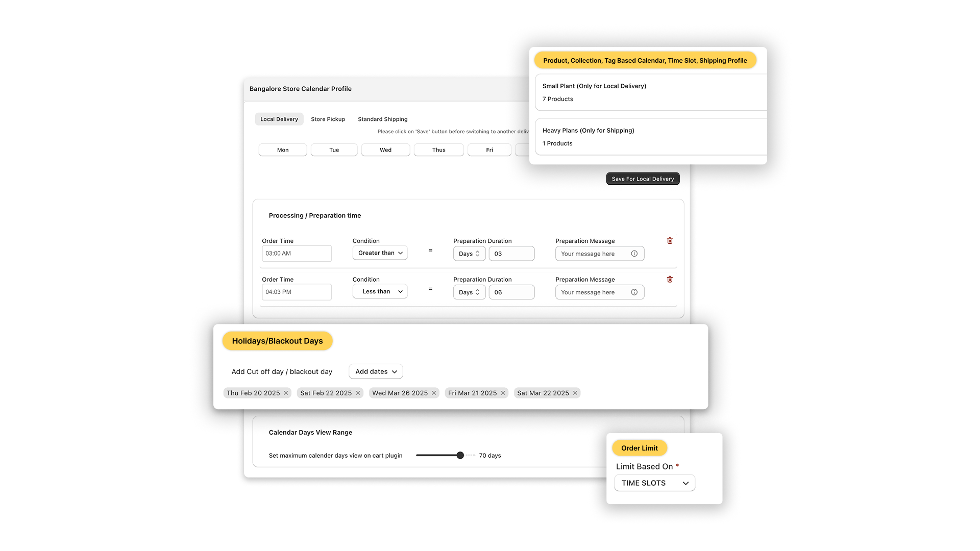Open the Add dates dropdown
Viewport: 980px width, 551px height.
tap(376, 371)
